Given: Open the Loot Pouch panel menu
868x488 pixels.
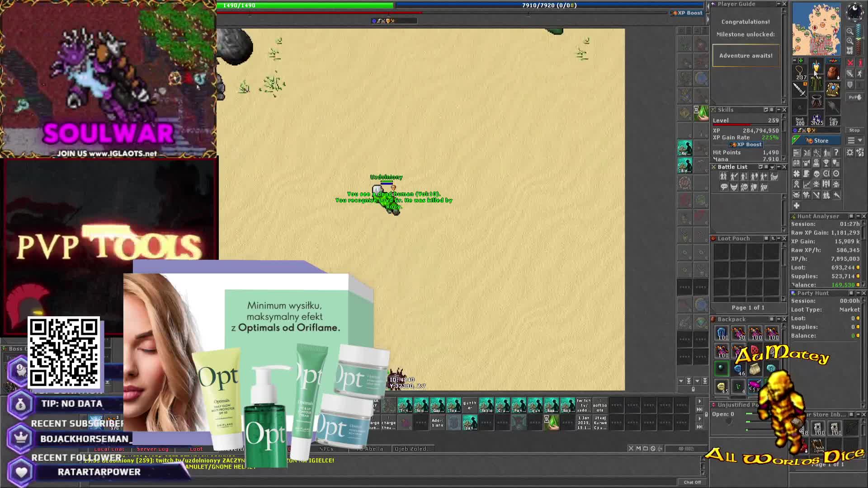Looking at the screenshot, I should pyautogui.click(x=766, y=239).
